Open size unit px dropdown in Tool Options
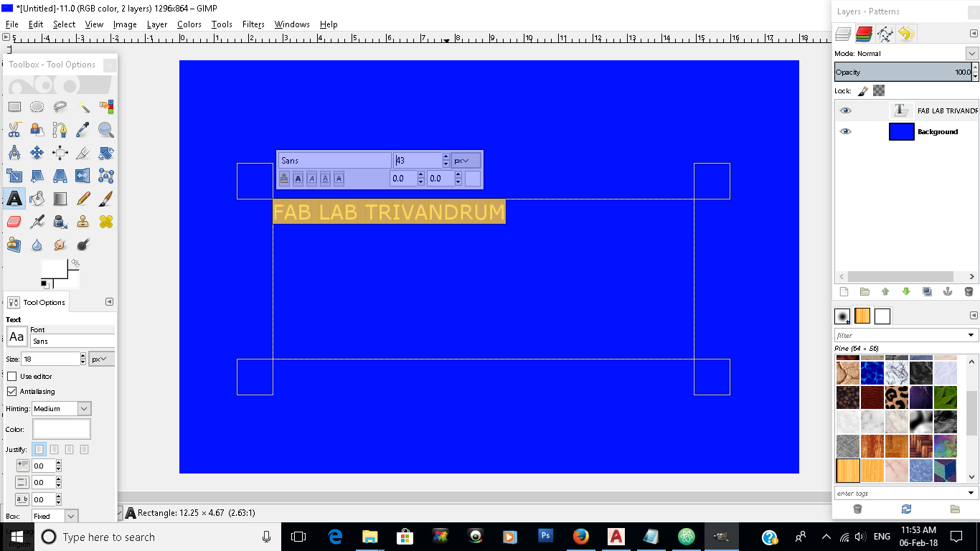Viewport: 980px width, 551px height. click(102, 359)
